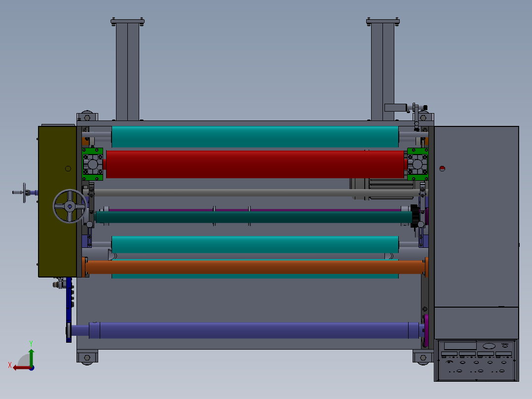The width and height of the screenshot is (532, 399).
Task: Select the small handwheel at the far left
Action: pos(24,193)
